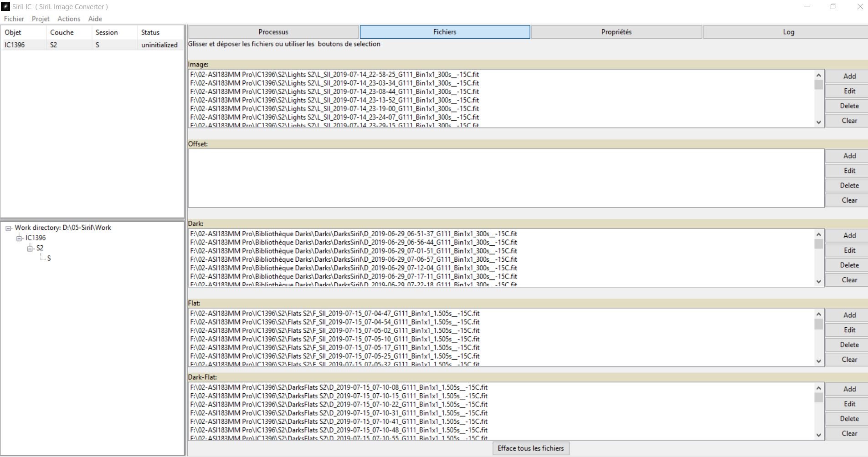Screen dimensions: 868x457
Task: Select light file L_SII_2019-07-14_23-13-52
Action: [x=334, y=100]
